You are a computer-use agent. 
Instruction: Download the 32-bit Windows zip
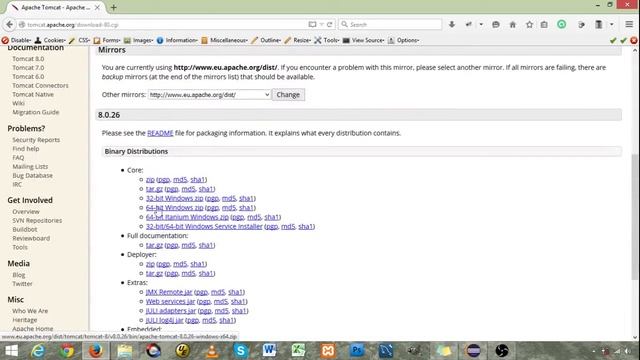click(174, 198)
